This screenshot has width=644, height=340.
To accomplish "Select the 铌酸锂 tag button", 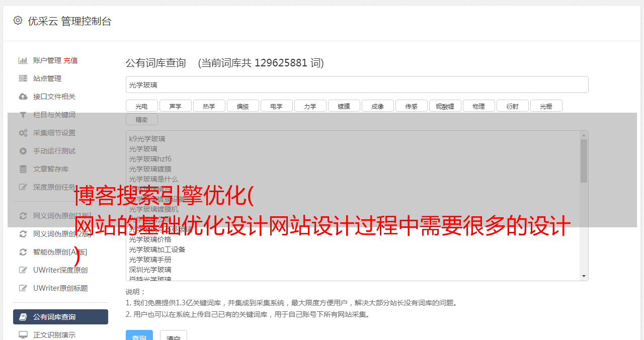I will click(445, 106).
